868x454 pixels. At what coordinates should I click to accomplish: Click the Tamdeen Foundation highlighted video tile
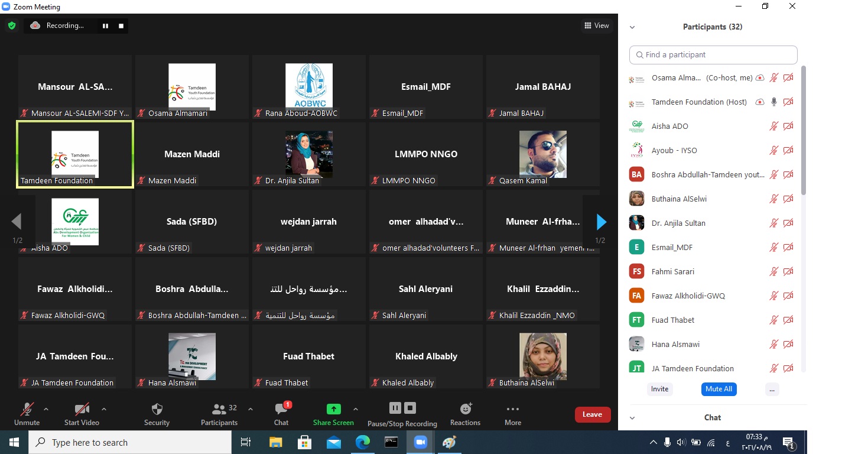click(x=75, y=154)
